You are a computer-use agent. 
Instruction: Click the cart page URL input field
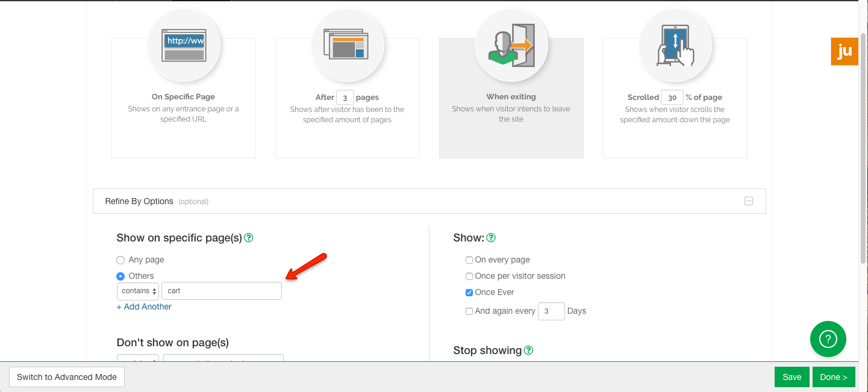click(x=221, y=290)
